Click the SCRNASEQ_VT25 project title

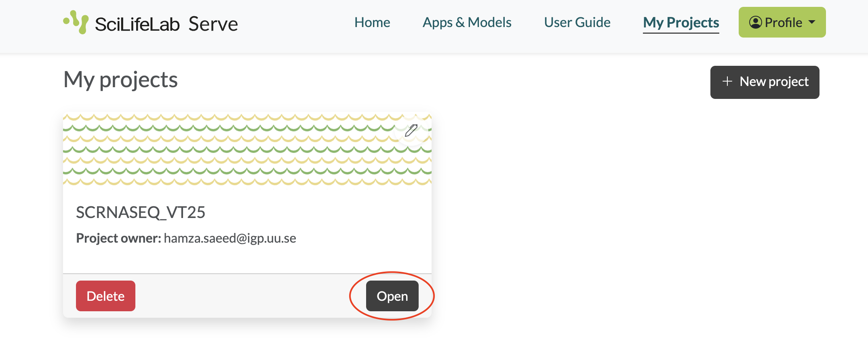point(141,212)
